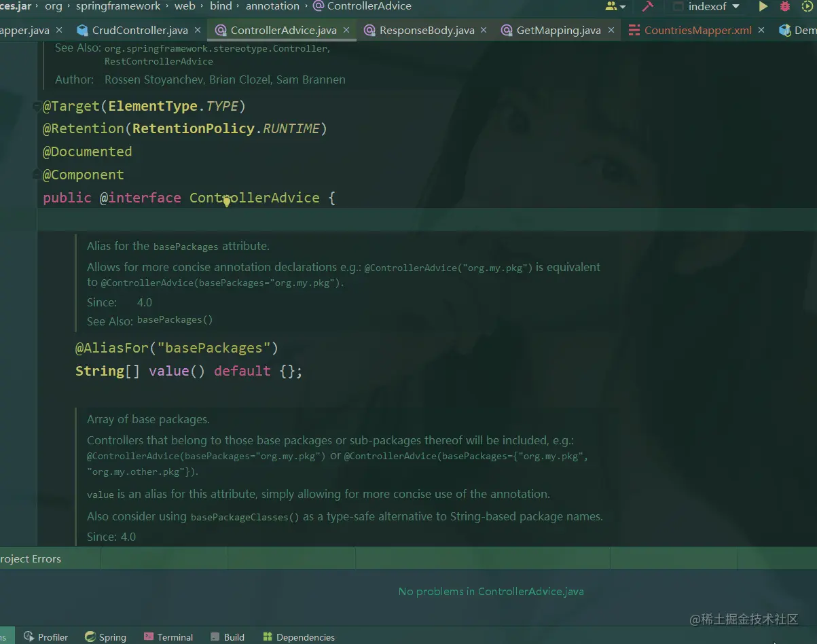The image size is (817, 644).
Task: Close the ResponseBody.java tab
Action: click(484, 30)
